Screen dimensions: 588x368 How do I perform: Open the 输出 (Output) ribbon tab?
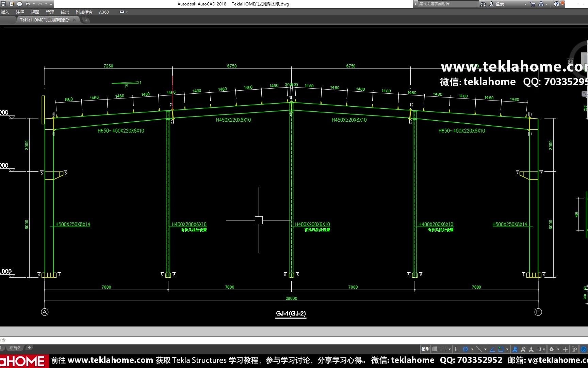(x=65, y=12)
